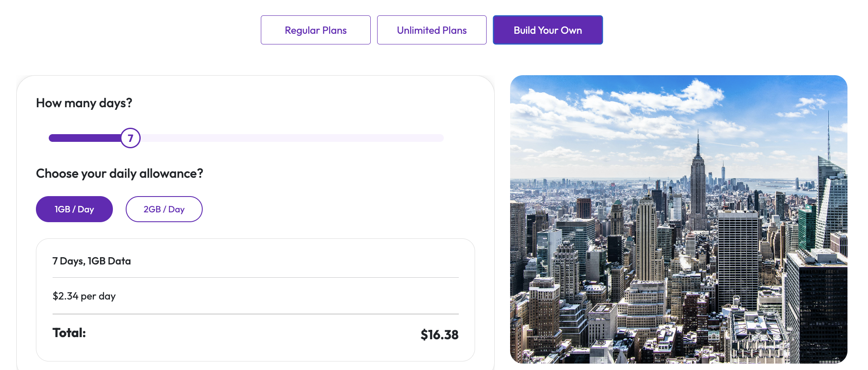This screenshot has height=370, width=868.
Task: Click the Empire State Building in the photo
Action: 698,179
